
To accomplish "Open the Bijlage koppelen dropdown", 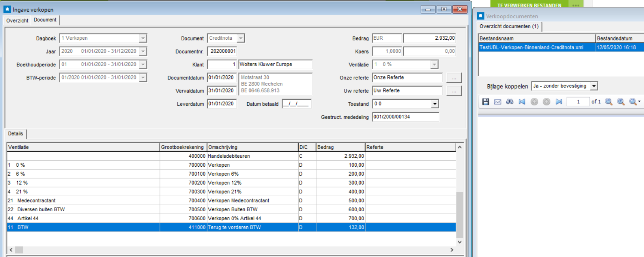I will tap(593, 86).
